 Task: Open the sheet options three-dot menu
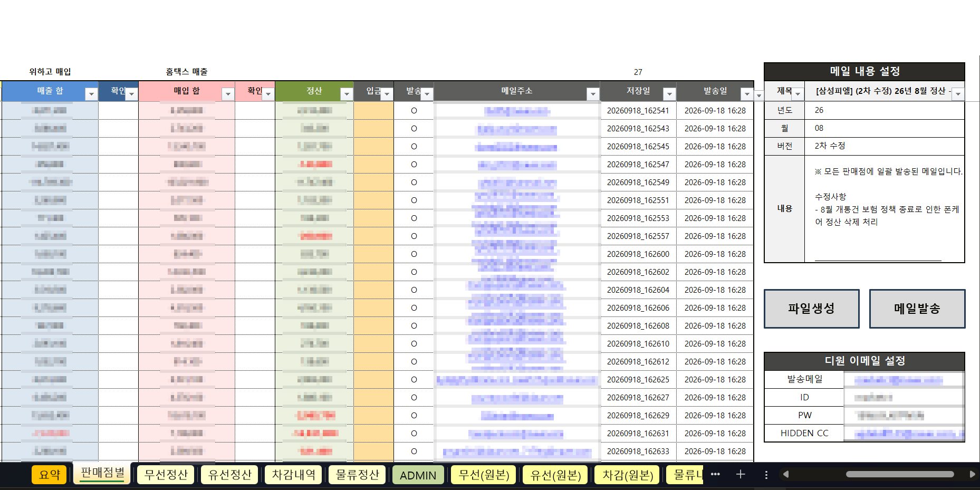(x=766, y=475)
